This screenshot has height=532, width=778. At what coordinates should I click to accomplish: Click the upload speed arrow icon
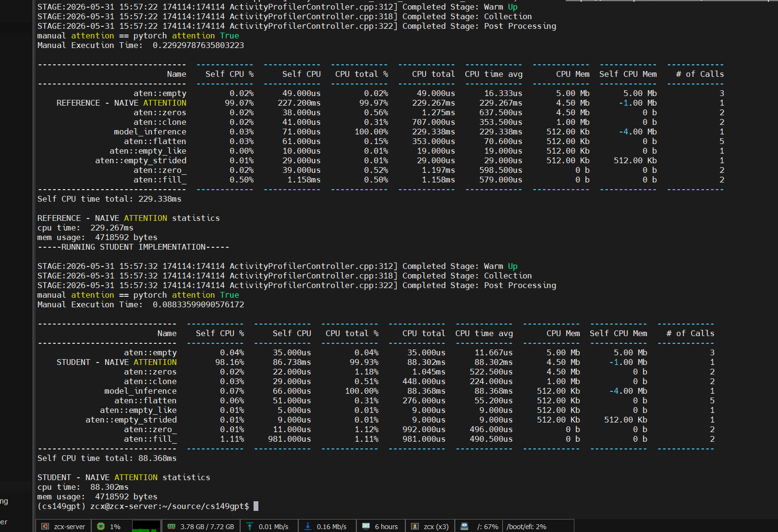click(x=250, y=526)
